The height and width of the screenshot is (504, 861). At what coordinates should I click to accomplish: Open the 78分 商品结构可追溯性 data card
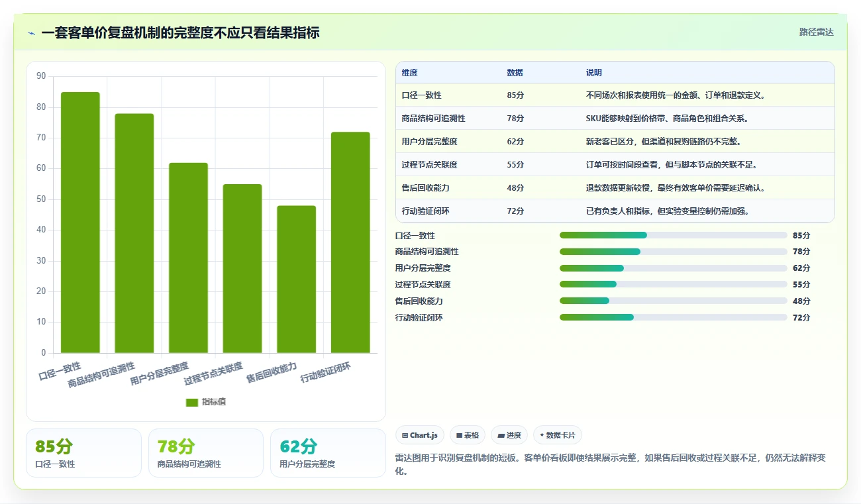point(206,453)
